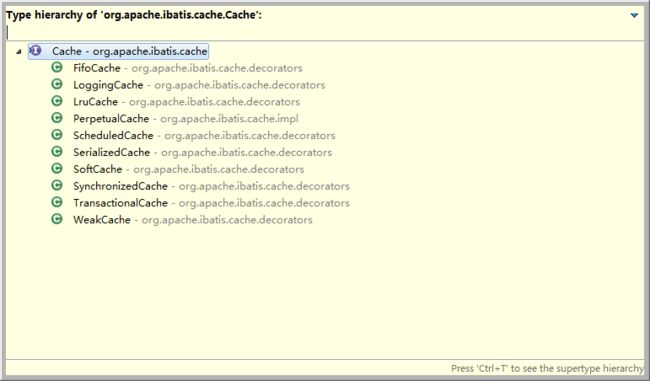This screenshot has width=650, height=381.
Task: Click the LruCache class icon
Action: coord(57,101)
